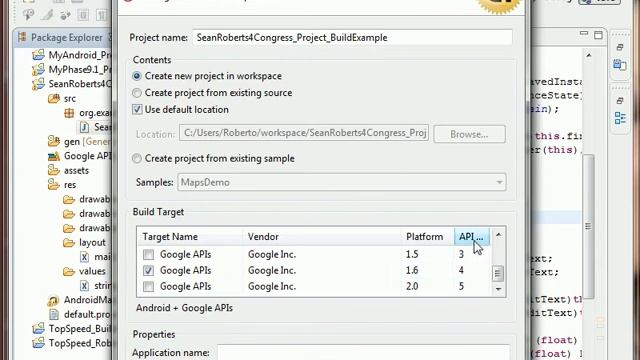Image resolution: width=640 pixels, height=360 pixels.
Task: Uncheck Use default location checkbox
Action: (x=137, y=109)
